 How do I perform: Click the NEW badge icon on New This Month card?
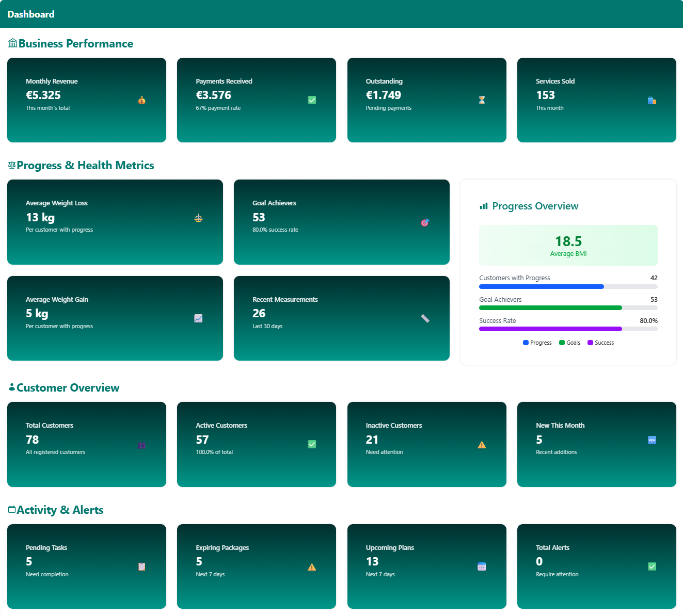click(652, 440)
